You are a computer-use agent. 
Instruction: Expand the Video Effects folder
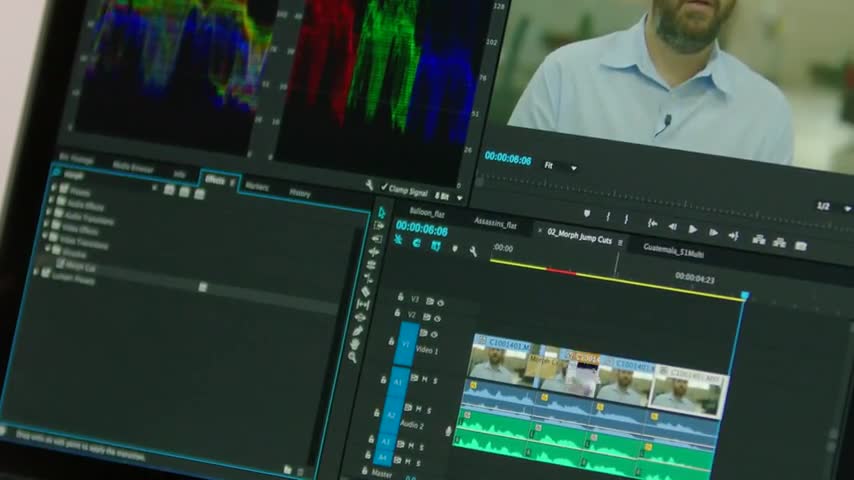[x=46, y=224]
